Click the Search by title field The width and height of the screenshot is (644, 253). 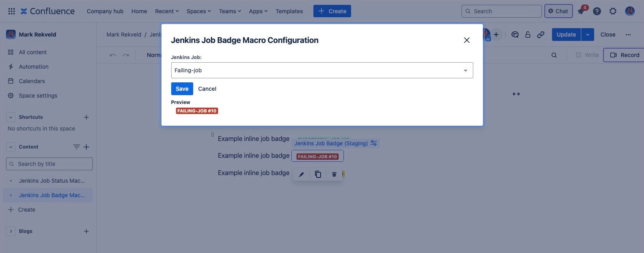(x=49, y=164)
